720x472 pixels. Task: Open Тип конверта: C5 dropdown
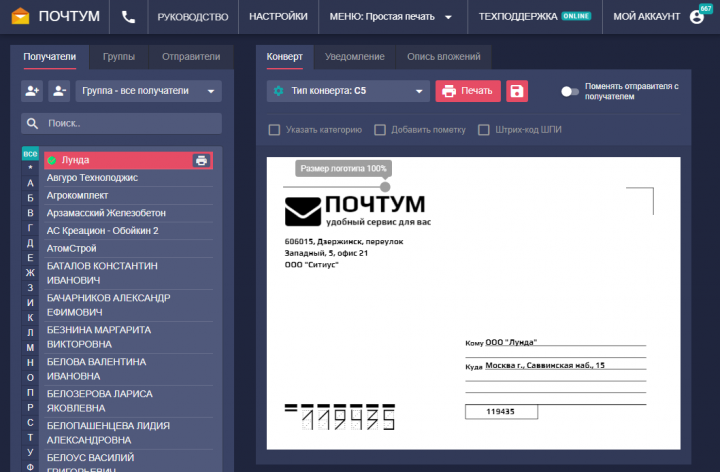click(348, 91)
